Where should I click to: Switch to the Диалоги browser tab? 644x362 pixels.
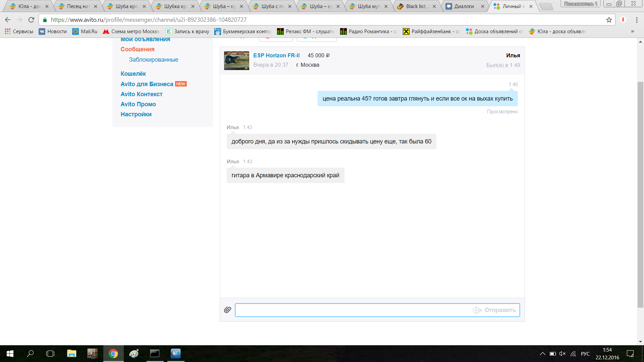[464, 6]
